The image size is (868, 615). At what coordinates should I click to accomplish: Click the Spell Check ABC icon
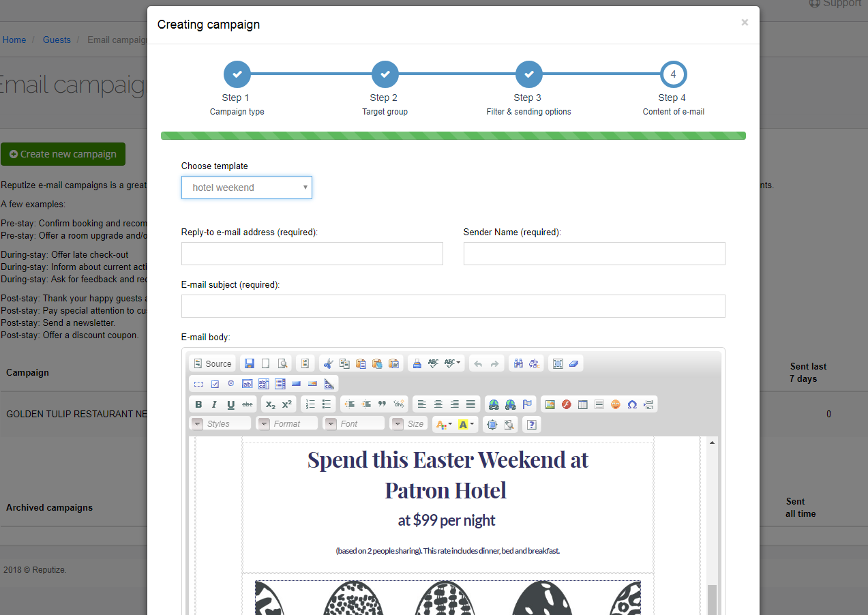433,363
